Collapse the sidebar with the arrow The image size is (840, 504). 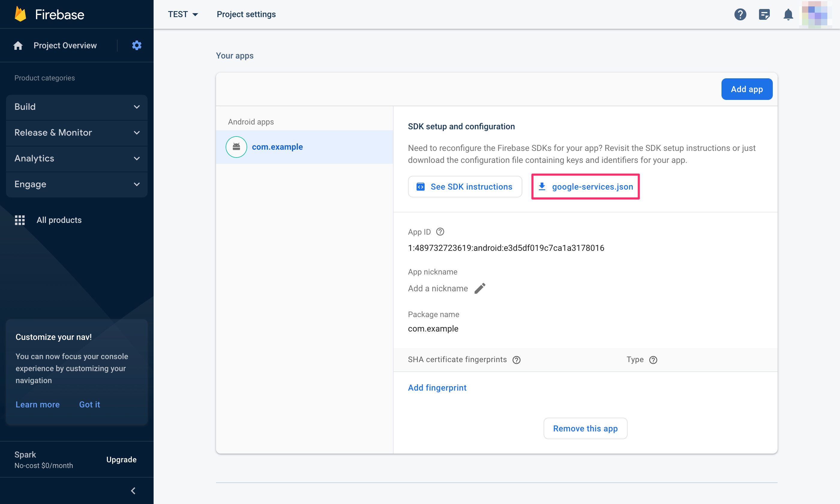pos(133,490)
